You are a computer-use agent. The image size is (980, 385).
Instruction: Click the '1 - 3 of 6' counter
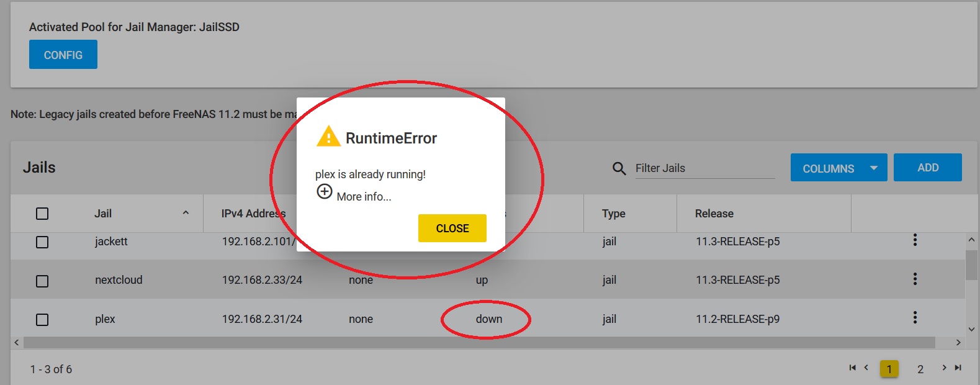pyautogui.click(x=51, y=369)
